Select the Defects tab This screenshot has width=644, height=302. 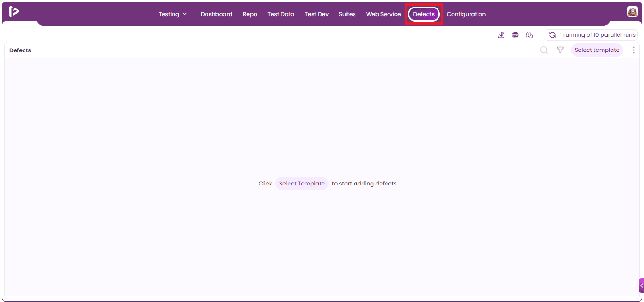tap(424, 14)
